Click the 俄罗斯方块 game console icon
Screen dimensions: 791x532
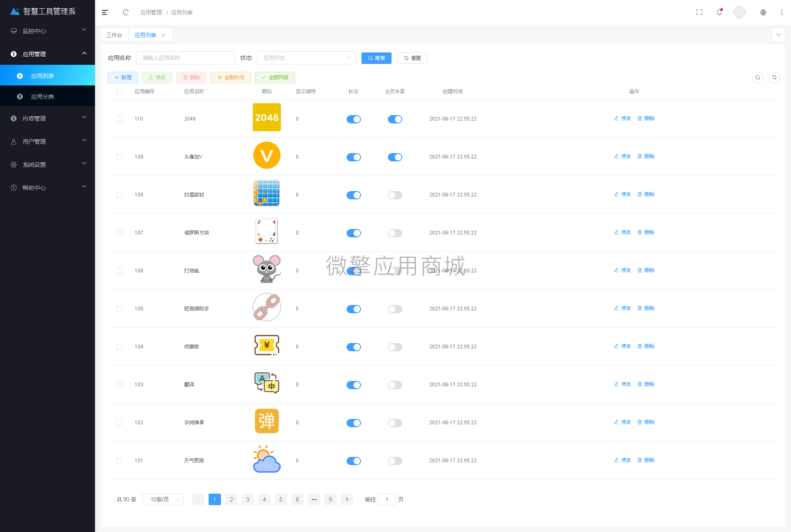(267, 231)
